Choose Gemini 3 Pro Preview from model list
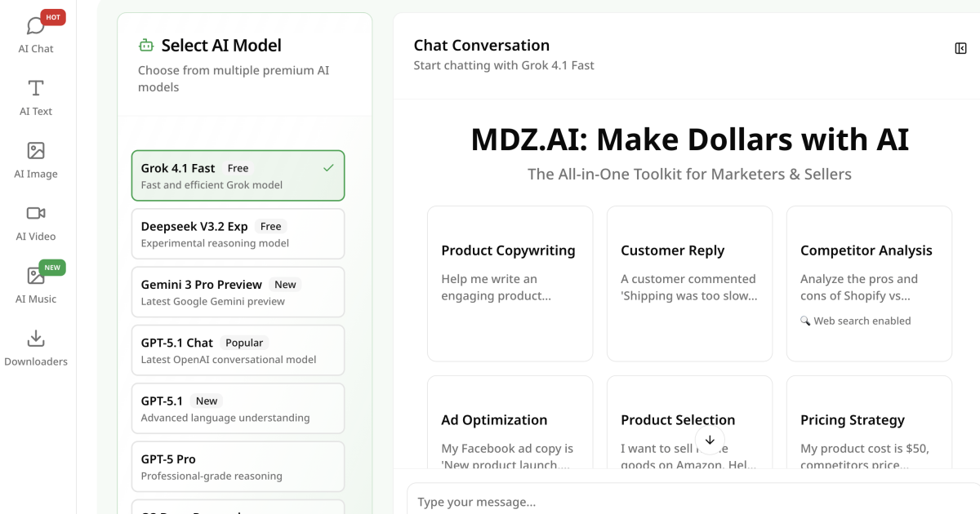 (238, 291)
